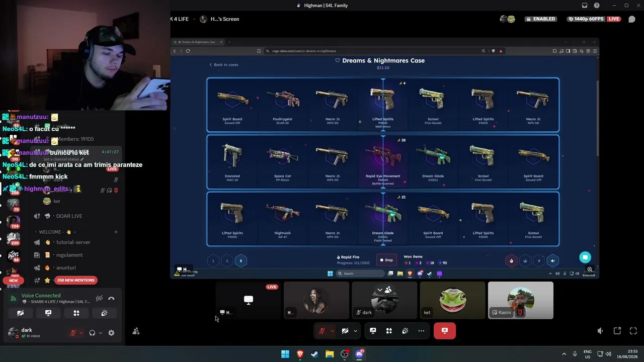Click the ENABLED clips badge

point(540,19)
